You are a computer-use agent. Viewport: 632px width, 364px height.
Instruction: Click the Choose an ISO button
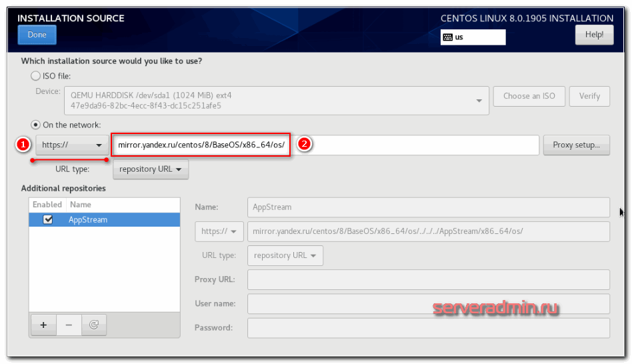[x=529, y=96]
